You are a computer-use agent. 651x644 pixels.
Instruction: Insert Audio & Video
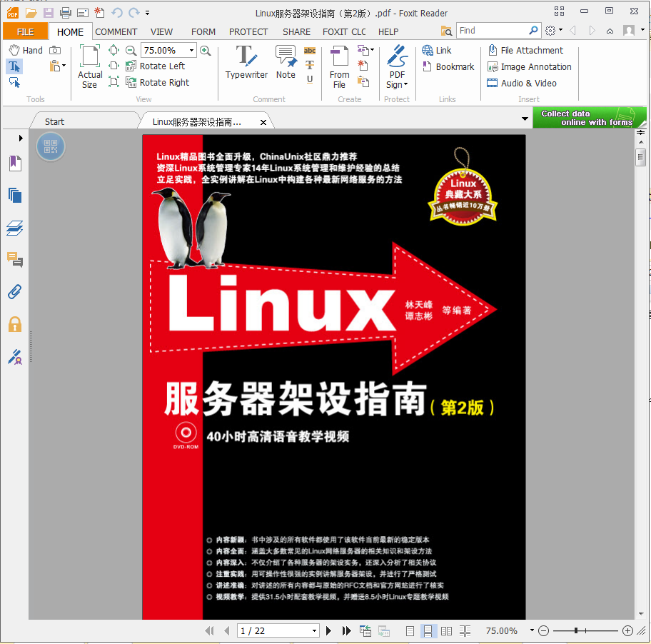522,83
